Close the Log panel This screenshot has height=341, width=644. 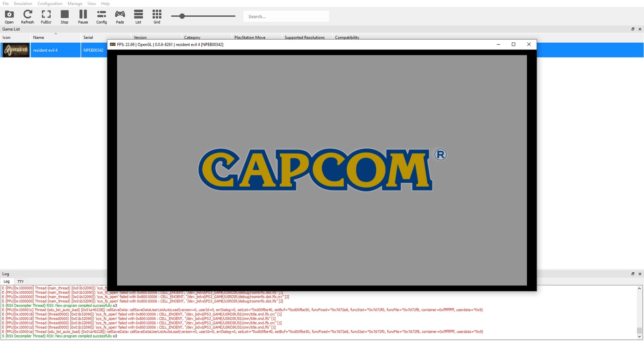(x=639, y=274)
